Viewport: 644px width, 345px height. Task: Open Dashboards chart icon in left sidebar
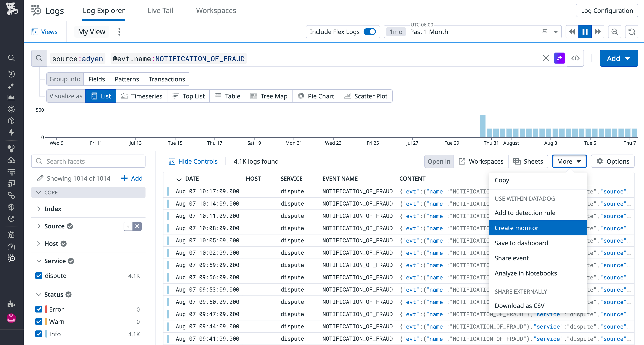[12, 97]
